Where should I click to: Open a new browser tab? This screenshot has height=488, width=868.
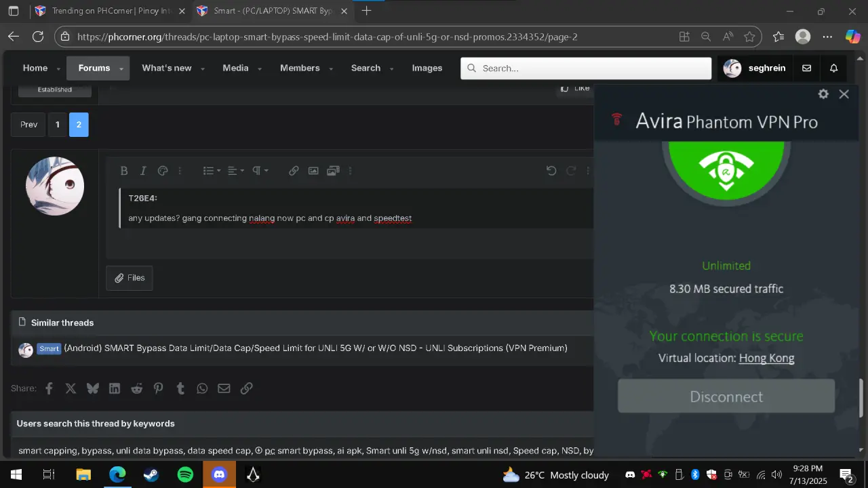367,11
